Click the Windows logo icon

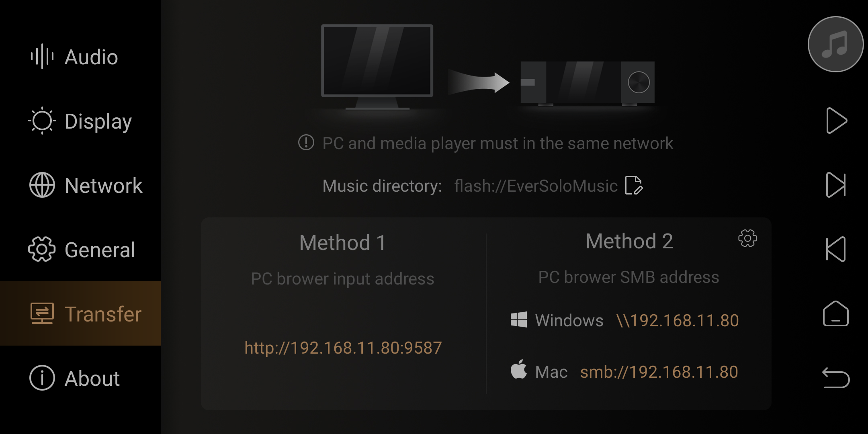tap(519, 319)
